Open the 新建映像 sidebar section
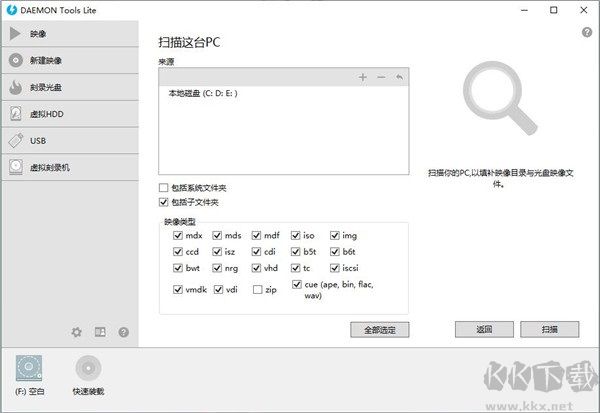 tap(70, 60)
